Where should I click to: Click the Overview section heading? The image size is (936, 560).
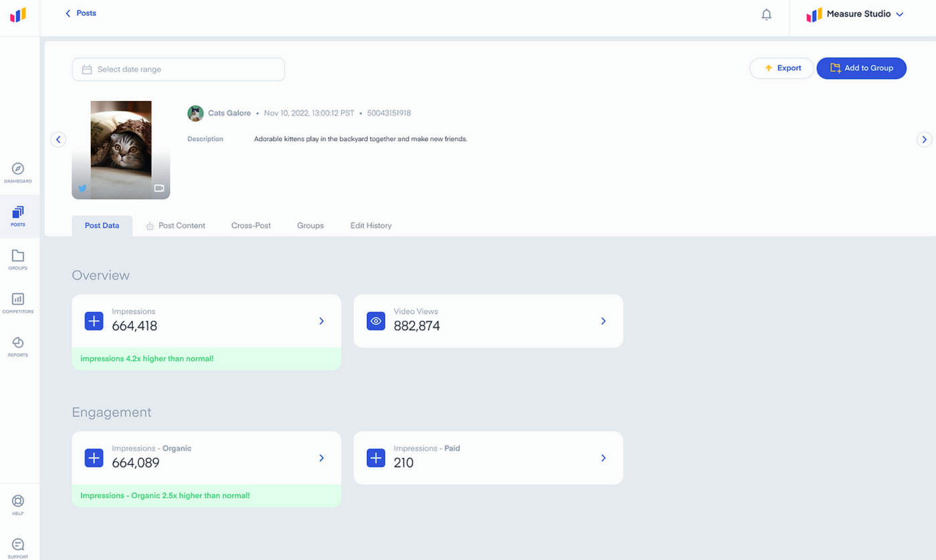(x=101, y=275)
